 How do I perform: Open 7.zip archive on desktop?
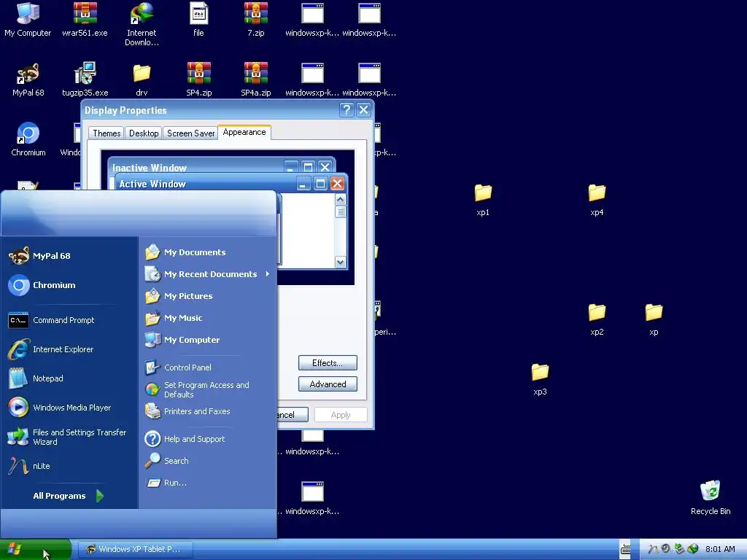point(256,20)
